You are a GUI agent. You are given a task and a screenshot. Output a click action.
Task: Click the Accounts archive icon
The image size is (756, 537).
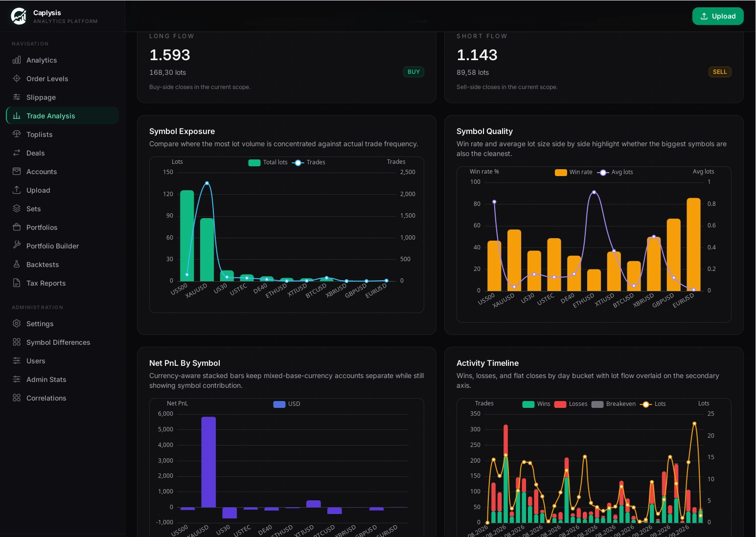17,172
